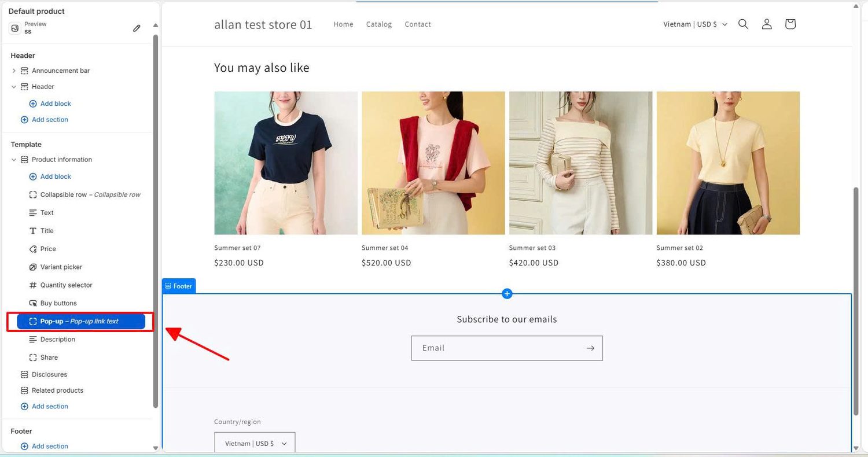Image resolution: width=868 pixels, height=457 pixels.
Task: Click the Summer set 07 title
Action: click(237, 248)
